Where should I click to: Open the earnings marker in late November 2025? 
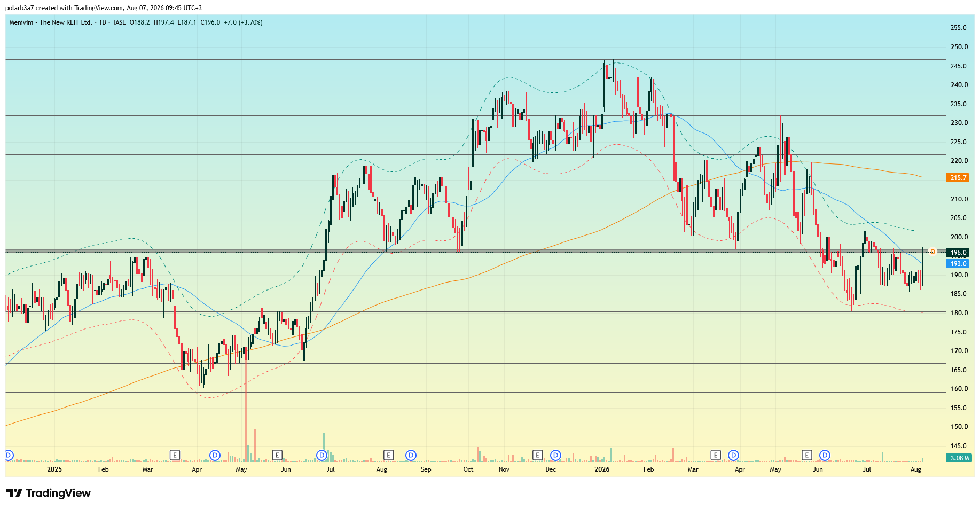tap(537, 455)
